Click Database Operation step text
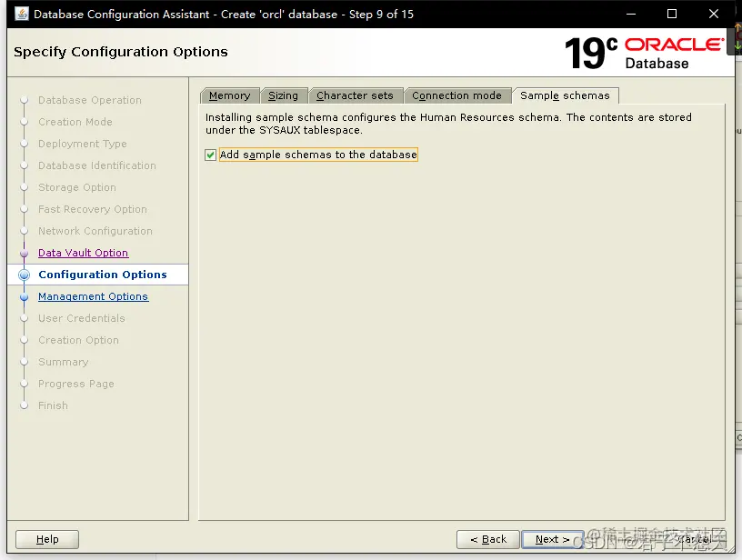742x560 pixels. [90, 100]
